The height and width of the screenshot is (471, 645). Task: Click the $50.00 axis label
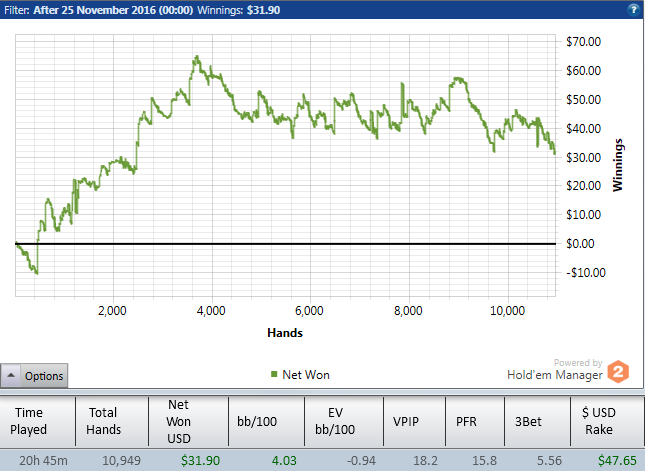tap(583, 99)
